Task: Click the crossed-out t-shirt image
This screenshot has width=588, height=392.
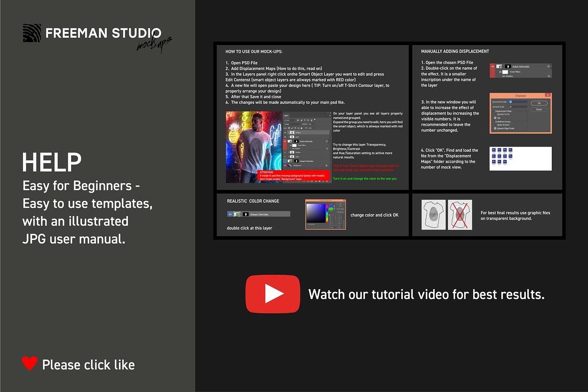Action: tap(460, 215)
